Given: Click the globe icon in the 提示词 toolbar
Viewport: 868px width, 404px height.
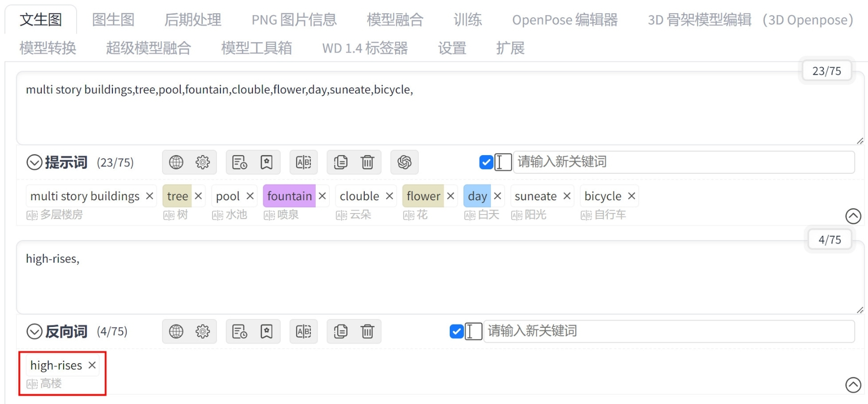Looking at the screenshot, I should click(x=176, y=162).
